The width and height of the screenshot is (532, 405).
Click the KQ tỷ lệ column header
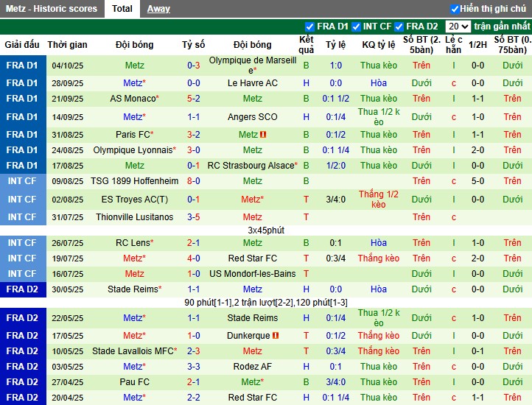pos(379,45)
